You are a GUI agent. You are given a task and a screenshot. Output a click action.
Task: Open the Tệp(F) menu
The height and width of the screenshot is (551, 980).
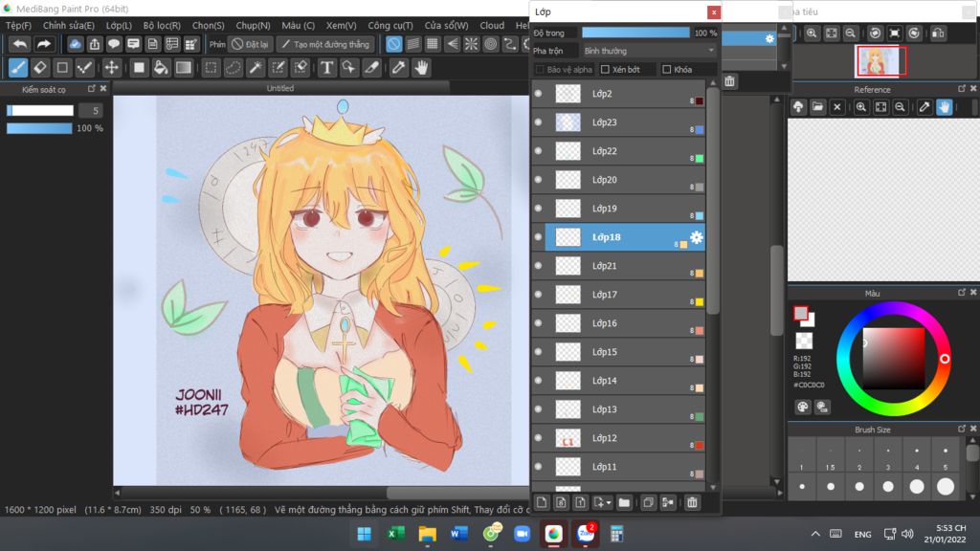(x=18, y=26)
